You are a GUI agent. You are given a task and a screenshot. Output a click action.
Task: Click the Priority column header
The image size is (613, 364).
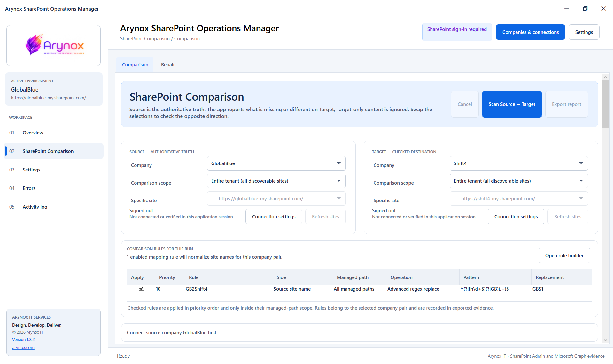[x=170, y=277]
